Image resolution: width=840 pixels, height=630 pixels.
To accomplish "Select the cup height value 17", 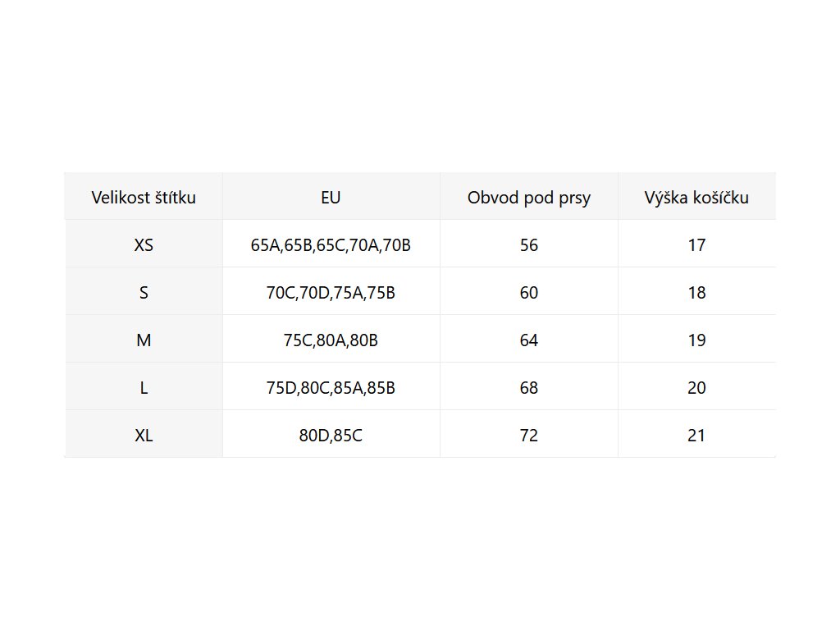I will pyautogui.click(x=696, y=244).
